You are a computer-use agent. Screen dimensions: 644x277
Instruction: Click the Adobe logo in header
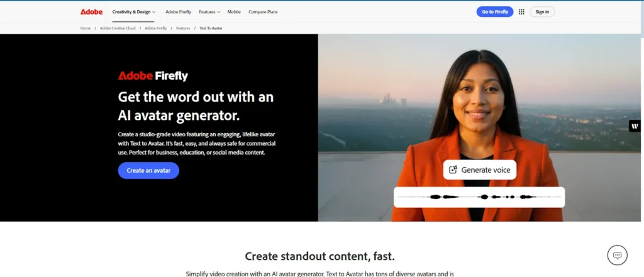[x=91, y=12]
